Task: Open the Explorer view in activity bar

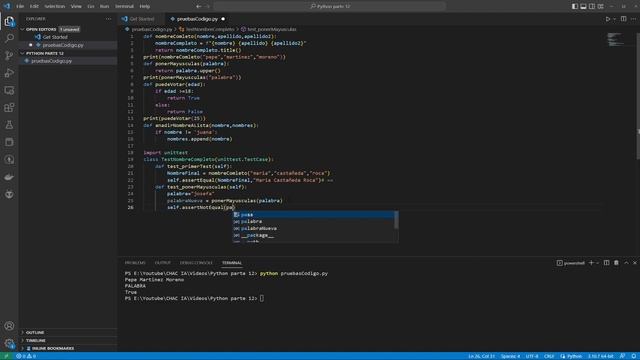Action: tap(9, 21)
